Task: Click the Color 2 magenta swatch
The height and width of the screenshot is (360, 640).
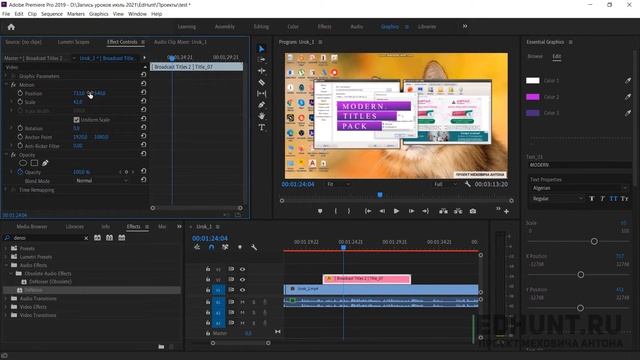Action: pos(533,97)
